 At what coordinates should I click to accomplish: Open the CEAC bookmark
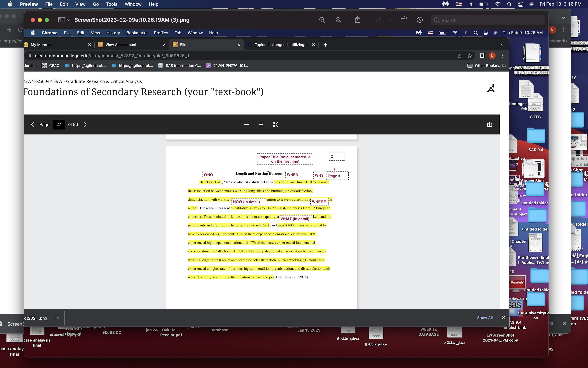click(51, 66)
